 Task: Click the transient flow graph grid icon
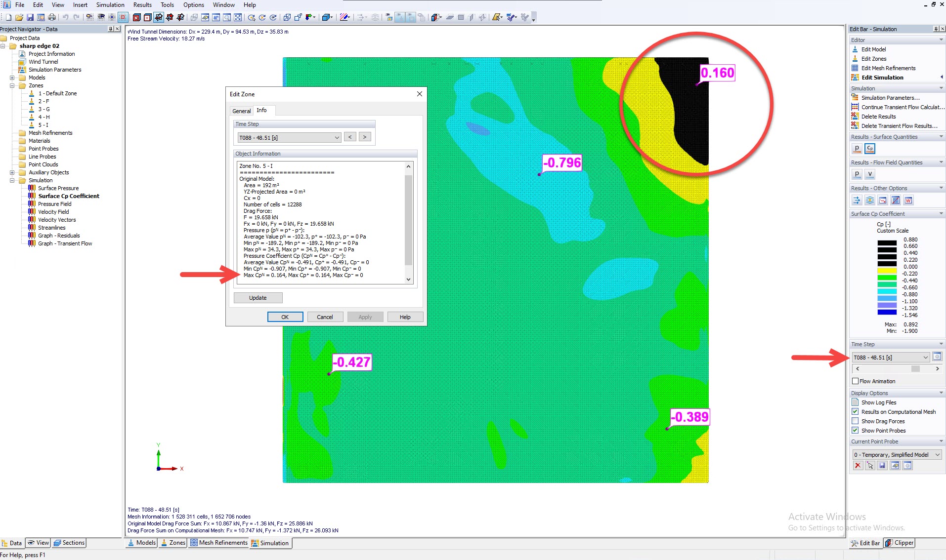(896, 200)
